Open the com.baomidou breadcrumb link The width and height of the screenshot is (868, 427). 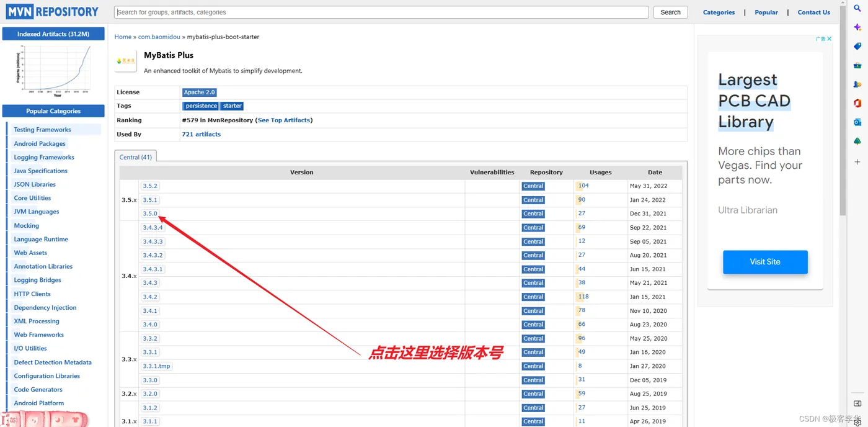(159, 37)
